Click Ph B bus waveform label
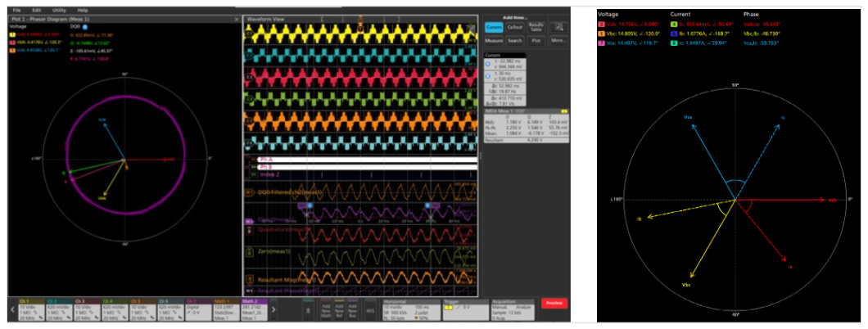 264,166
